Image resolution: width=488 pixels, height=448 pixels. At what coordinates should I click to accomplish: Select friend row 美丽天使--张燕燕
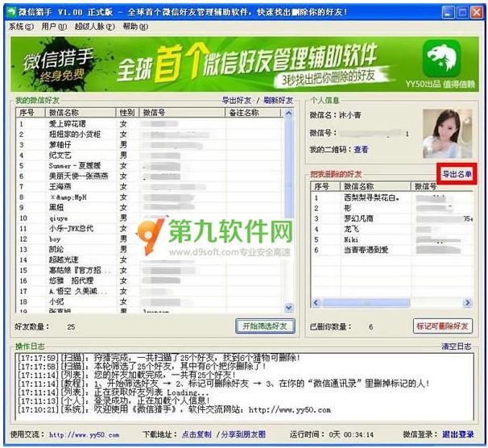151,176
